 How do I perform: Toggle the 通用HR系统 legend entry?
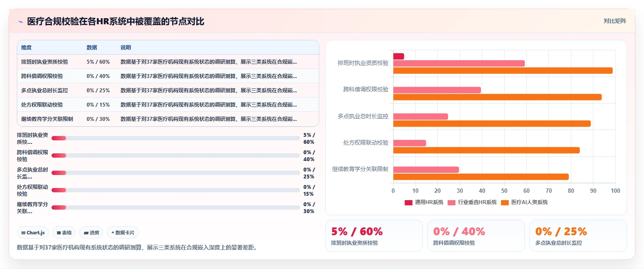tap(424, 202)
